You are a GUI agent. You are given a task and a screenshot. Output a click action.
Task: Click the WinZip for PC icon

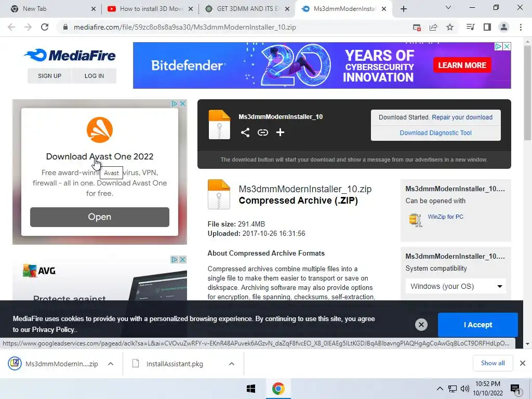[415, 220]
